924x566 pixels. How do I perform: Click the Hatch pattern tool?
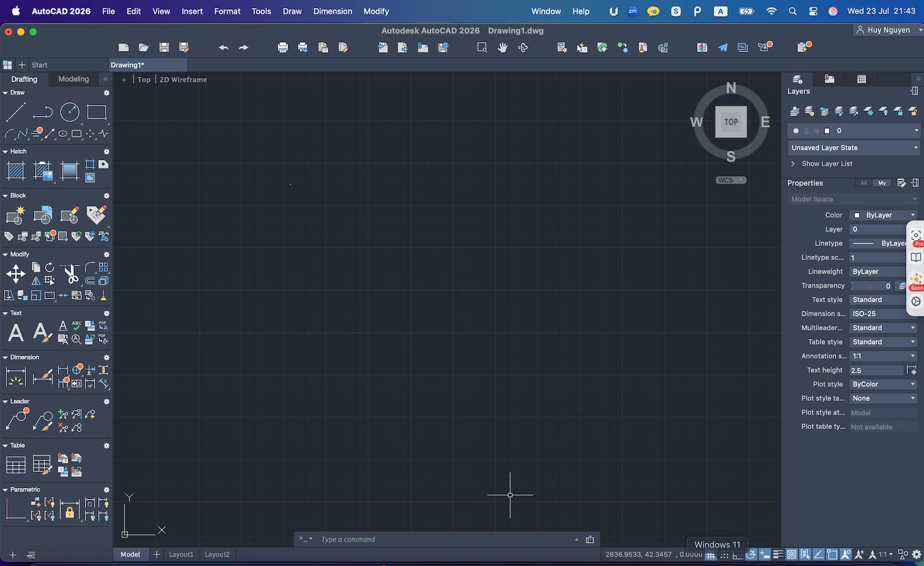point(16,171)
